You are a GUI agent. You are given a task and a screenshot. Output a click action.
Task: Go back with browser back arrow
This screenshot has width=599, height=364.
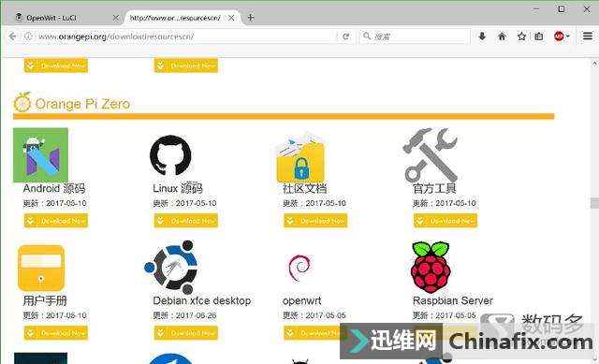12,36
